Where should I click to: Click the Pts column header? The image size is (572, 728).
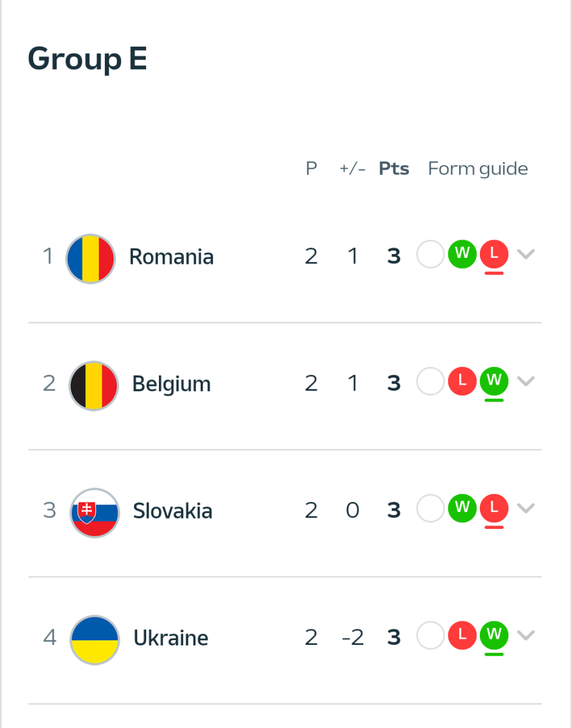(x=394, y=169)
